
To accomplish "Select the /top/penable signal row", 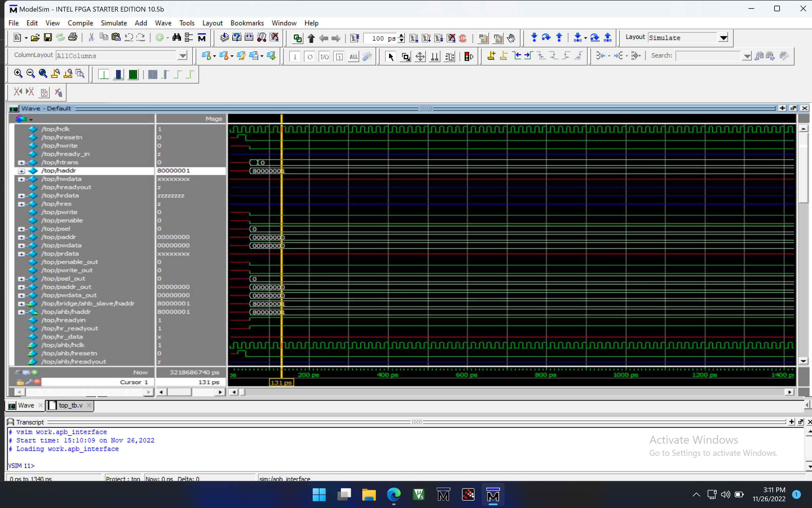I will 84,220.
